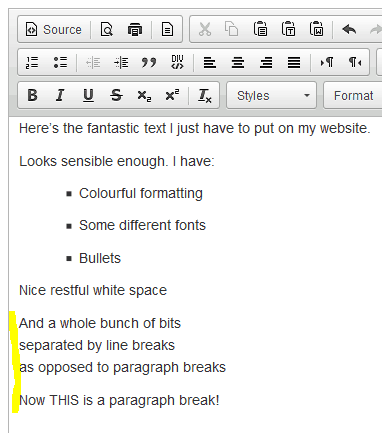Center align the text
The height and width of the screenshot is (433, 382).
click(x=238, y=62)
